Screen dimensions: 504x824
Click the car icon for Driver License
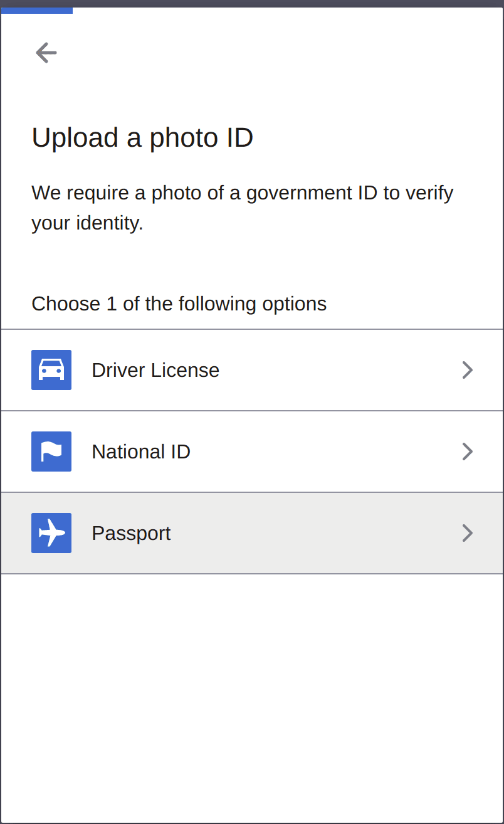click(51, 370)
